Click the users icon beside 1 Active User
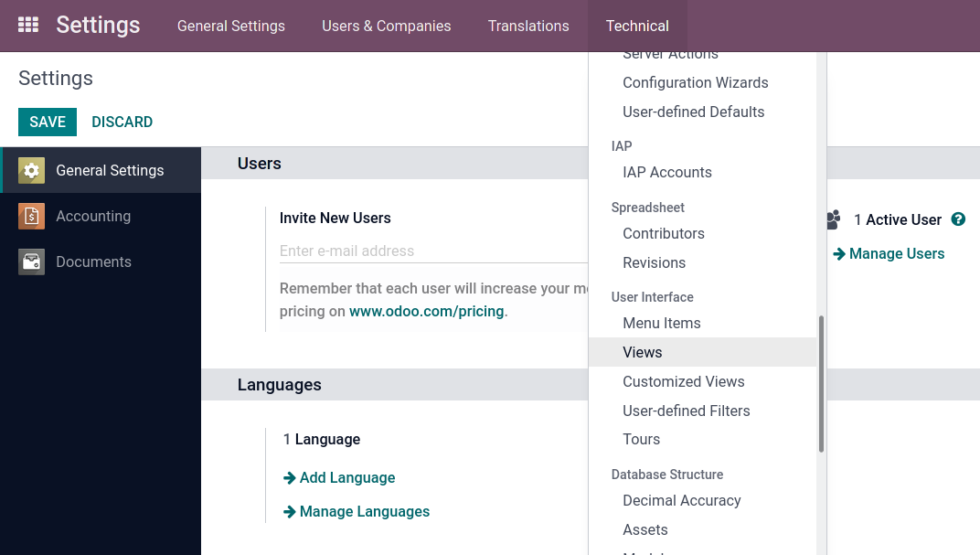980x555 pixels. [x=832, y=219]
